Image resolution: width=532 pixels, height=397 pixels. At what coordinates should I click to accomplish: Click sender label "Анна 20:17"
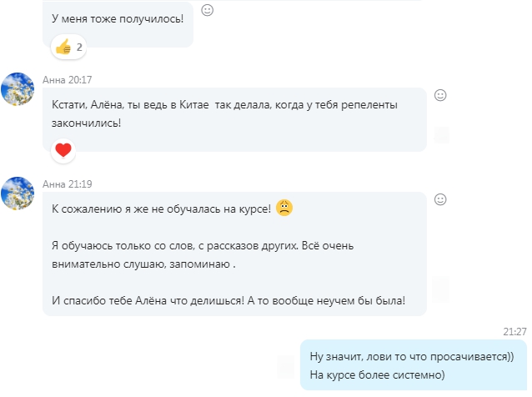68,80
